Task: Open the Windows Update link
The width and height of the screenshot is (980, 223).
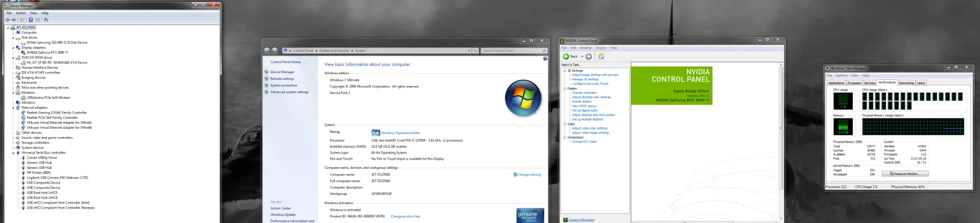Action: 283,215
